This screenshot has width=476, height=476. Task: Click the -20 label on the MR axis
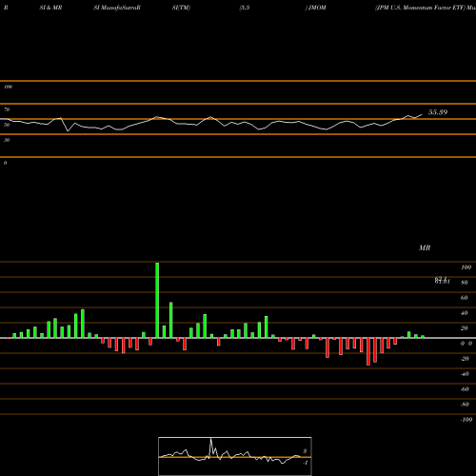point(465,359)
